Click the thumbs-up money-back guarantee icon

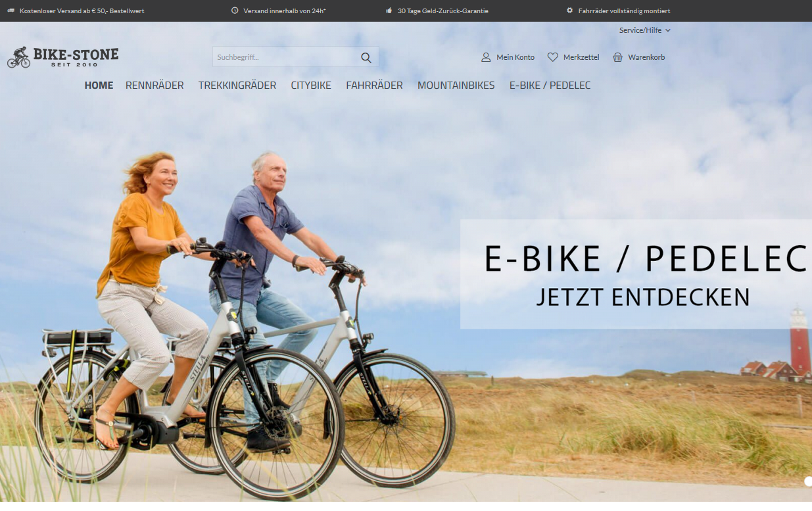coord(389,11)
